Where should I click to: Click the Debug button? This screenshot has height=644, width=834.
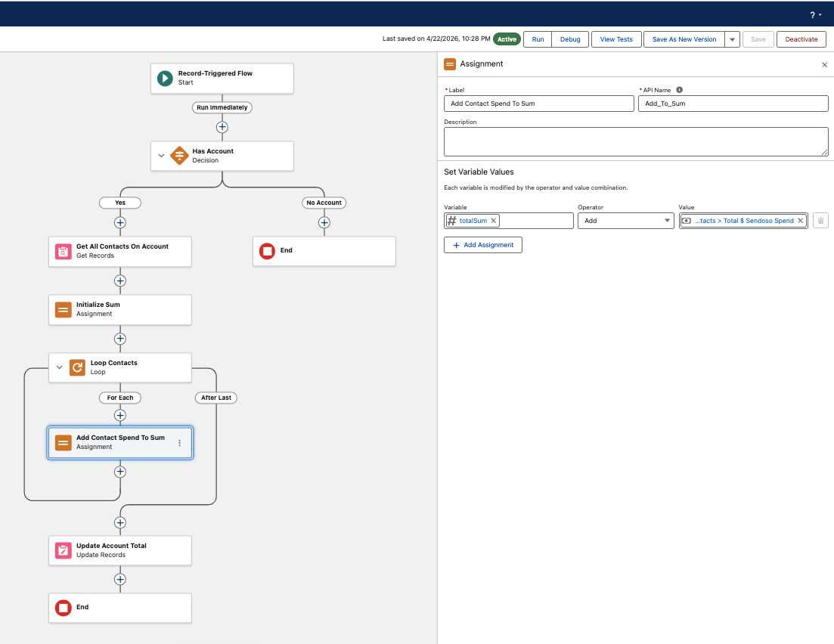(x=570, y=39)
